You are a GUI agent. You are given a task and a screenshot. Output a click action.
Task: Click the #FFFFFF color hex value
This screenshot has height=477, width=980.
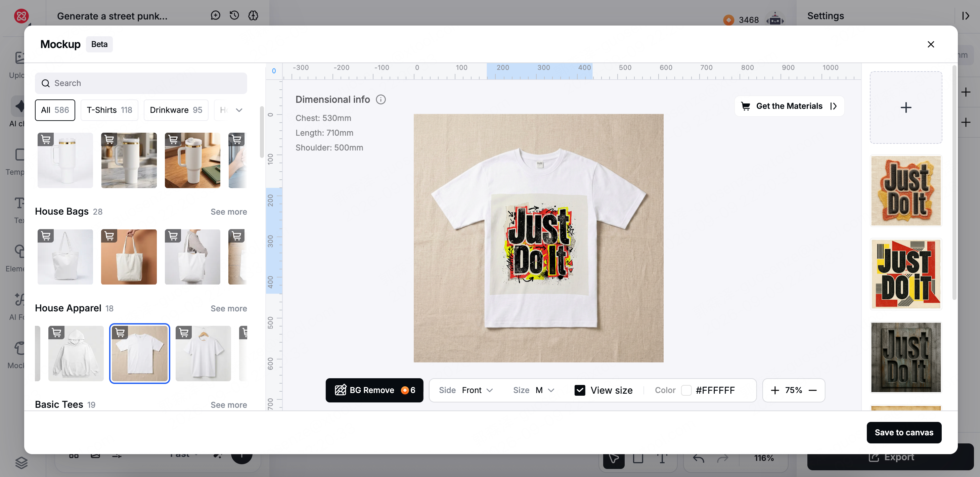715,390
